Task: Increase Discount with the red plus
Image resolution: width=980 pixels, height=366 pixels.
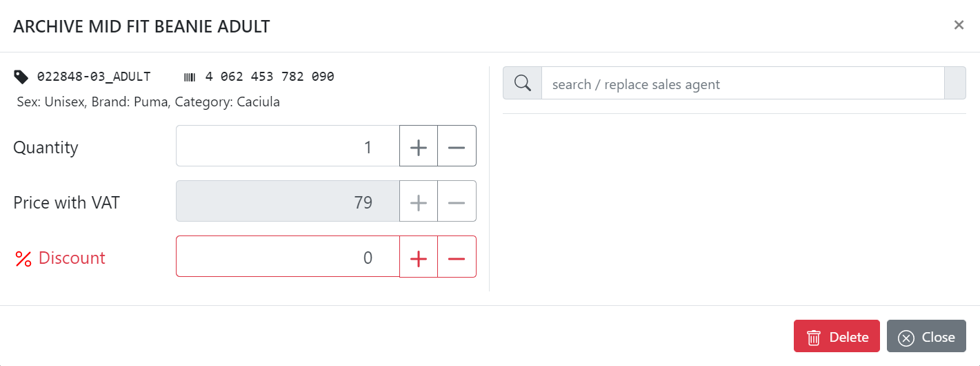Action: point(419,256)
